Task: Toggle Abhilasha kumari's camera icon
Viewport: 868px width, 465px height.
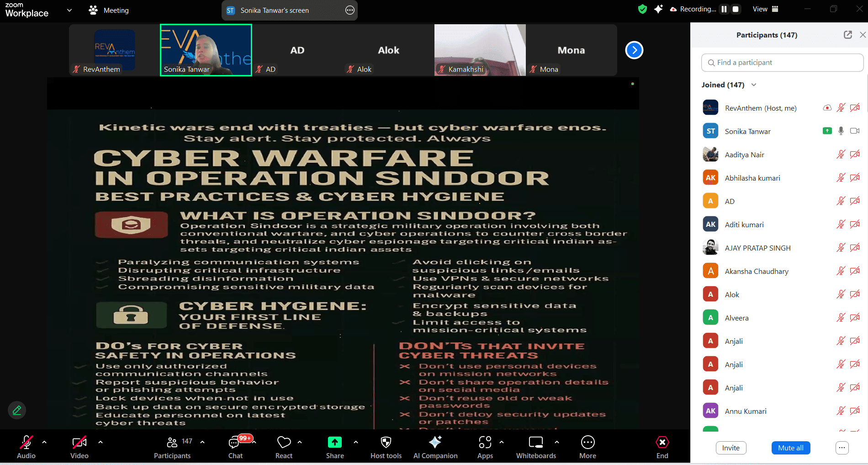Action: (855, 178)
